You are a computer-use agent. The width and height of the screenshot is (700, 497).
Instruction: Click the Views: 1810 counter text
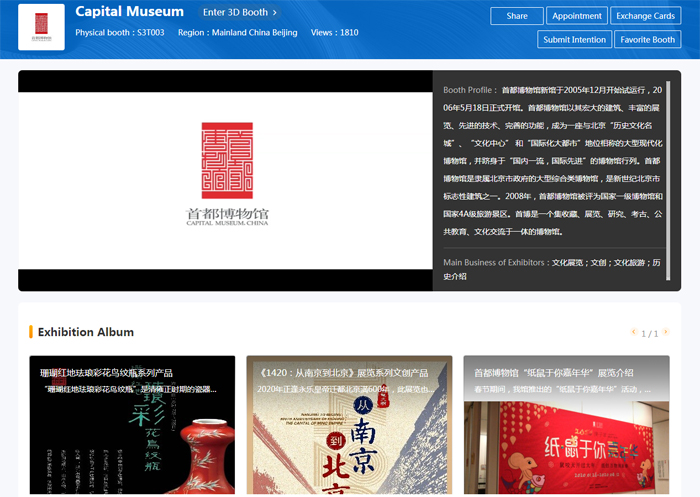334,33
